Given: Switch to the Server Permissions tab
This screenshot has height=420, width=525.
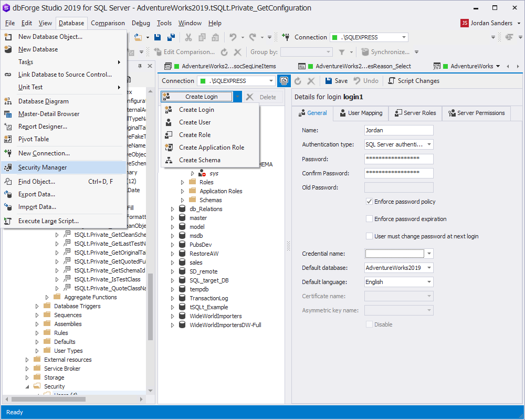Looking at the screenshot, I should point(477,113).
